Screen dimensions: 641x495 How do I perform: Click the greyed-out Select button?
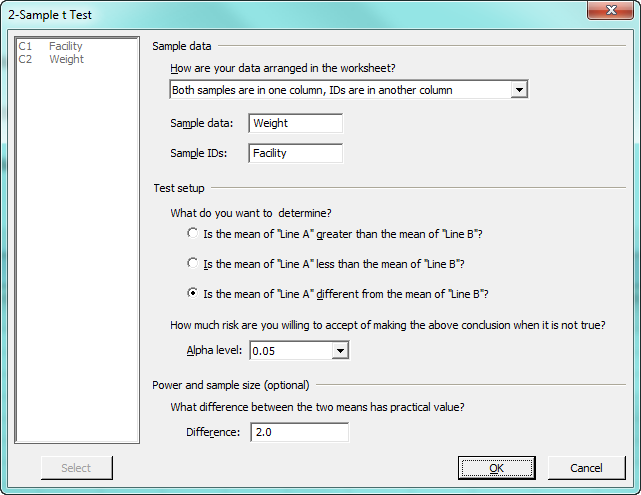click(x=76, y=468)
